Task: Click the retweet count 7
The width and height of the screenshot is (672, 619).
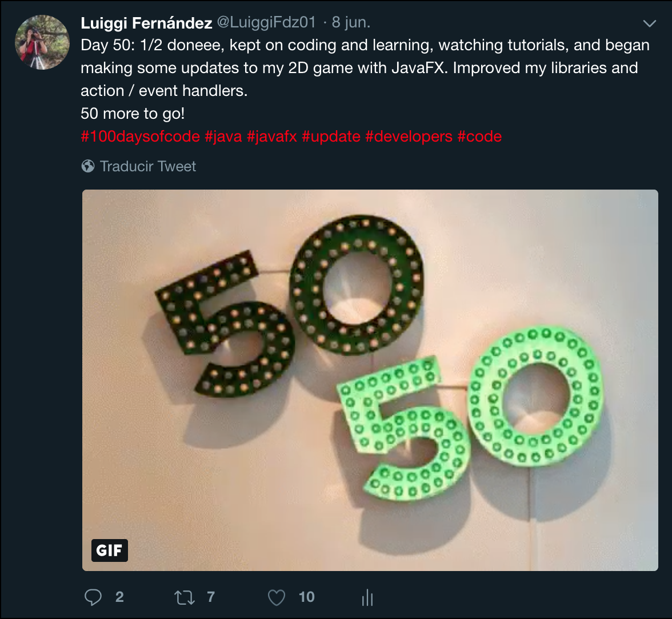Action: [210, 597]
